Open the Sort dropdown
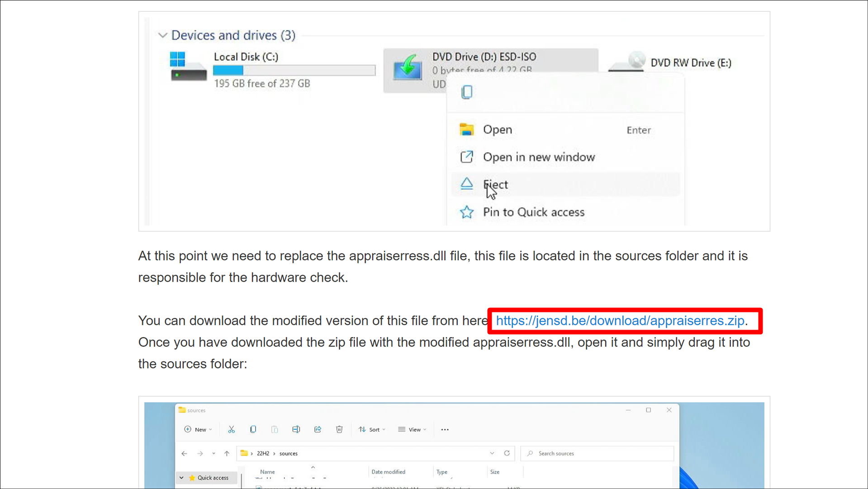 click(x=372, y=429)
